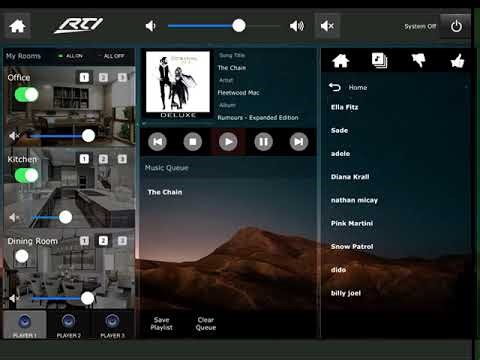Skip to the previous track
The height and width of the screenshot is (360, 480).
(x=157, y=142)
